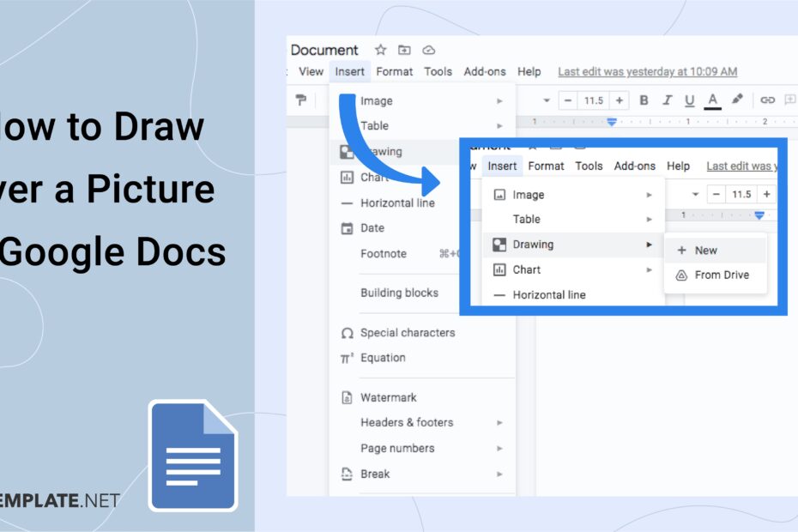Expand the Break submenu arrow
This screenshot has height=532, width=798.
point(499,474)
